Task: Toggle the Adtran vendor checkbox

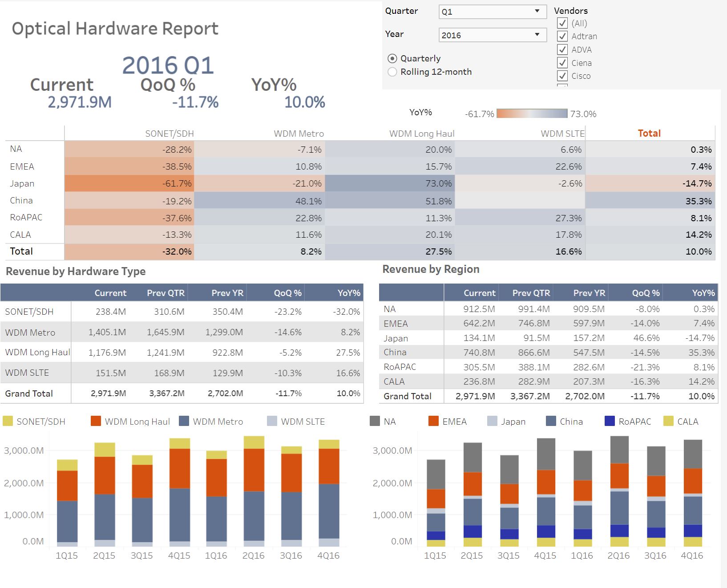Action: pos(562,36)
